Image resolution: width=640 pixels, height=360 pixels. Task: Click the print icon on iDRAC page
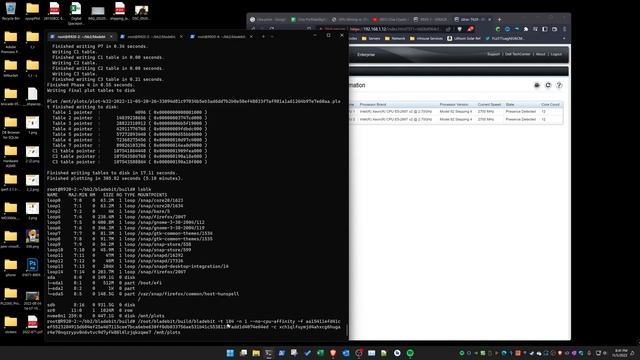pyautogui.click(x=537, y=85)
